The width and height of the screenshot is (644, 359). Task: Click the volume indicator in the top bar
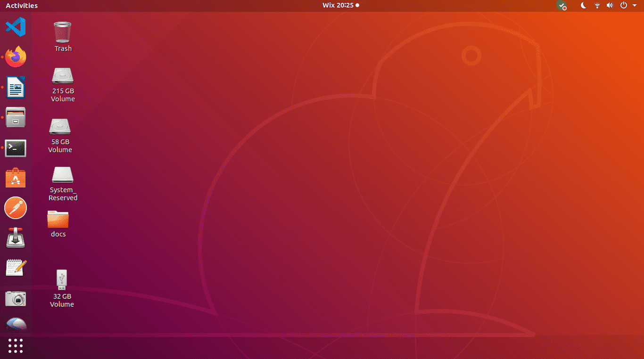pyautogui.click(x=610, y=5)
